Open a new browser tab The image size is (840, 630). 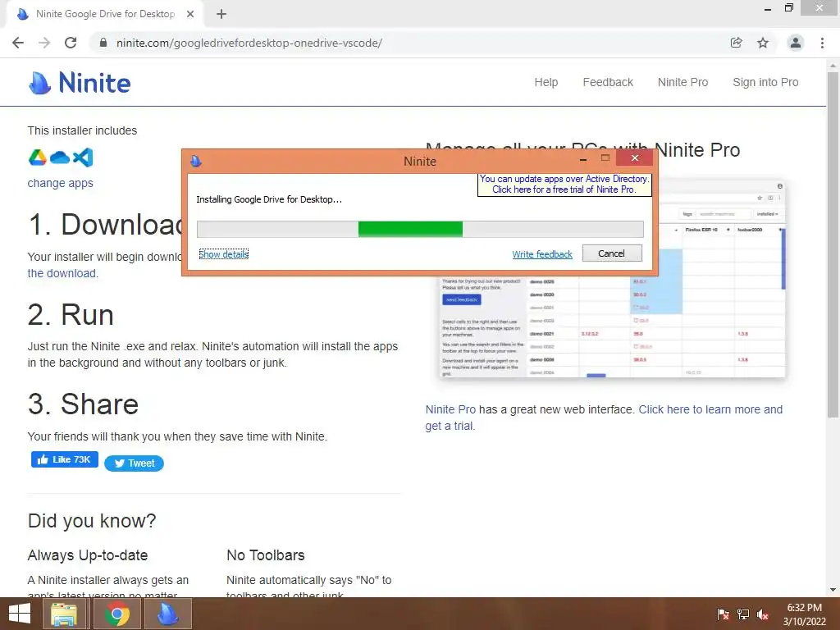click(221, 14)
